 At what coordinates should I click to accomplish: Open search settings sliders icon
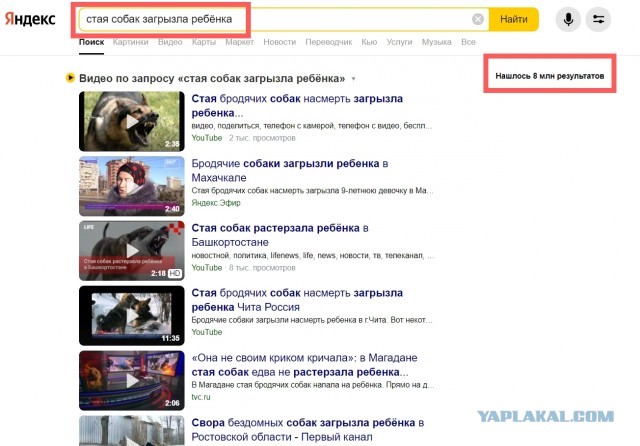[598, 19]
